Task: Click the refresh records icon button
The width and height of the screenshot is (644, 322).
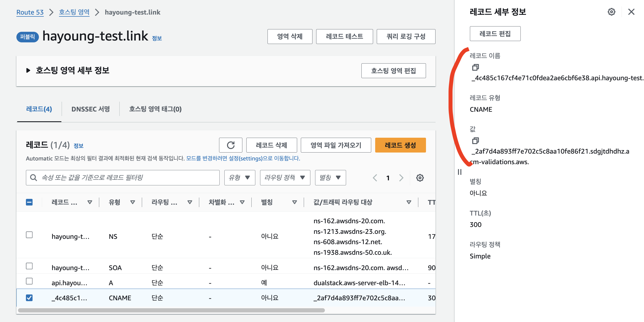Action: [x=230, y=145]
